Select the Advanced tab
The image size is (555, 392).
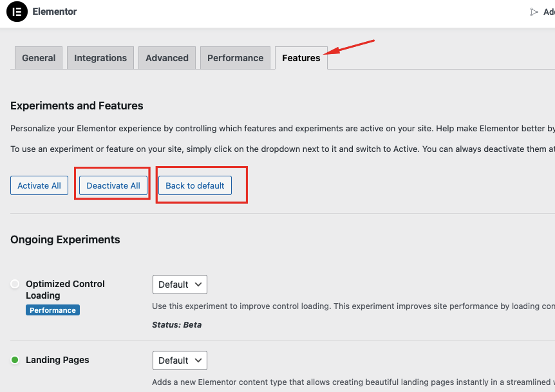(x=167, y=57)
